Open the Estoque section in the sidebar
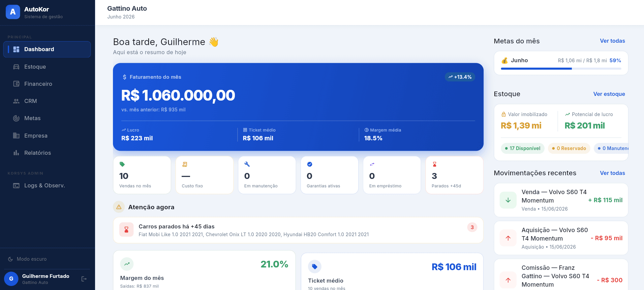Viewport: 644px width, 290px height. click(47, 67)
